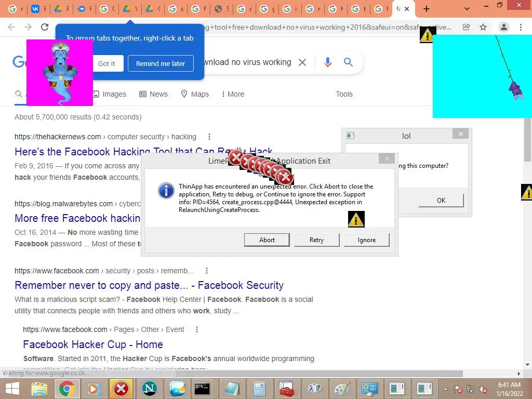Open the tab search dropdown chevron
Viewport: 532px width, 399px height.
coord(467,9)
